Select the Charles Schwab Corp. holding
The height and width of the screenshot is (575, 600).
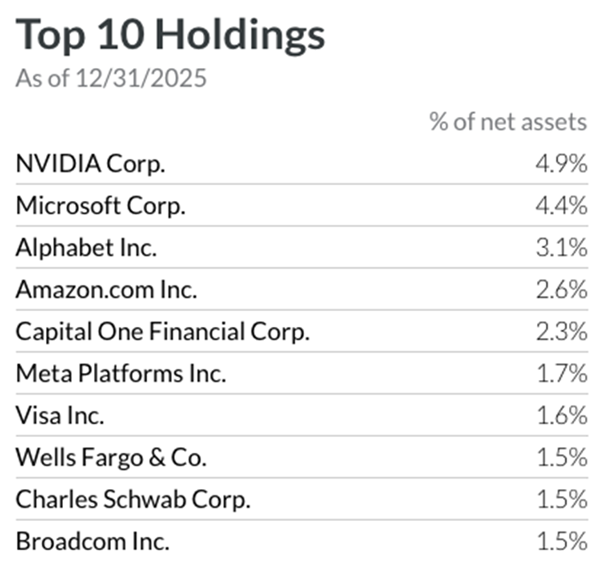[x=133, y=501]
